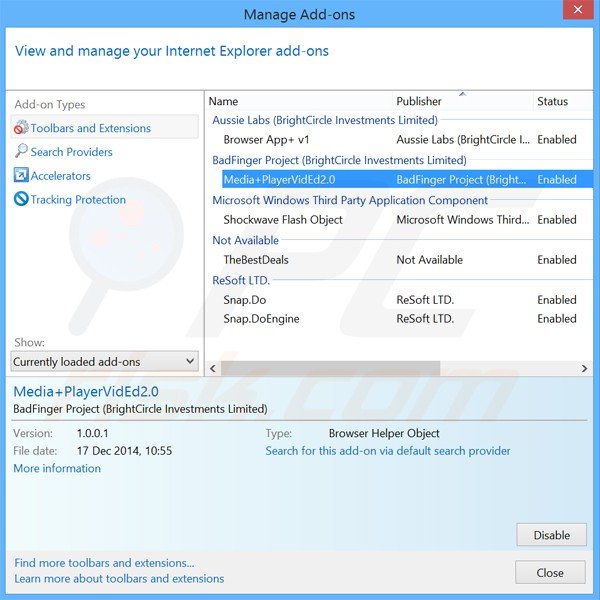The image size is (600, 600).
Task: Open the More information link
Action: tap(57, 468)
